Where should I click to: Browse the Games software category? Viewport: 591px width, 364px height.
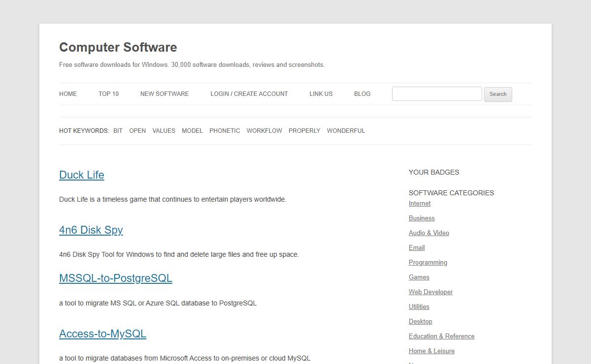(419, 277)
